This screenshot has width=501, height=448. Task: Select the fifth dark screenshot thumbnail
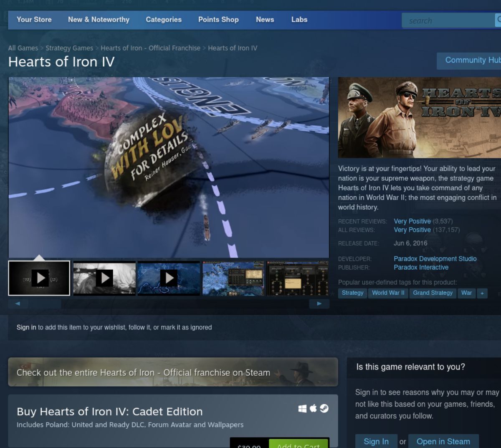tap(298, 278)
